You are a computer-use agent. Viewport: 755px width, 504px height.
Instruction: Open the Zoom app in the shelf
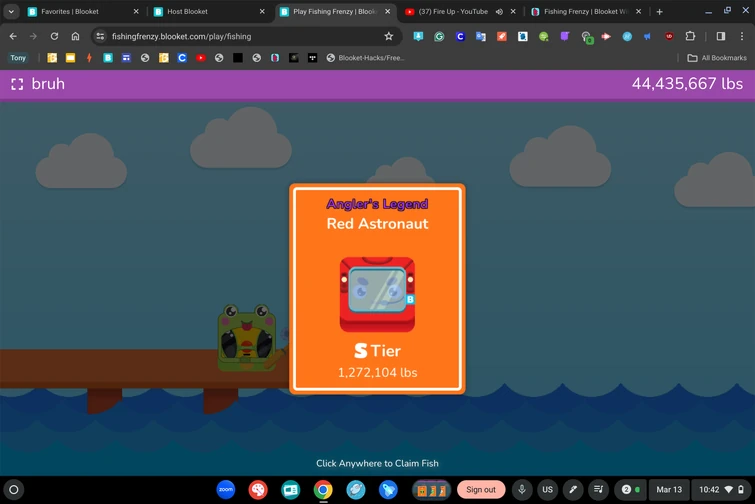226,490
